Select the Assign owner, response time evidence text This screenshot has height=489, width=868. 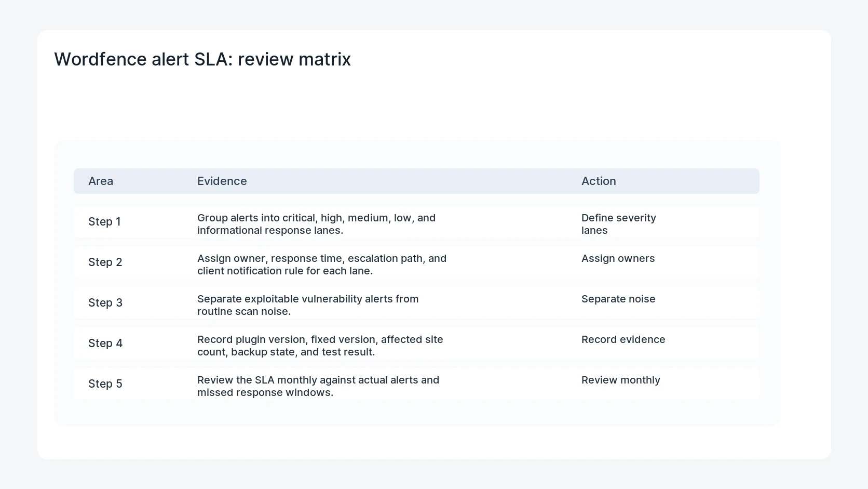tap(322, 265)
